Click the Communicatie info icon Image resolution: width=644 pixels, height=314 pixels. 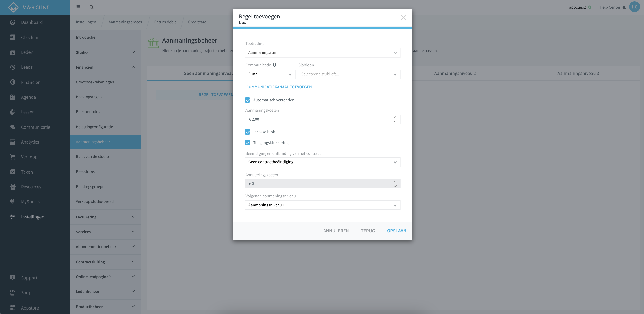click(274, 65)
